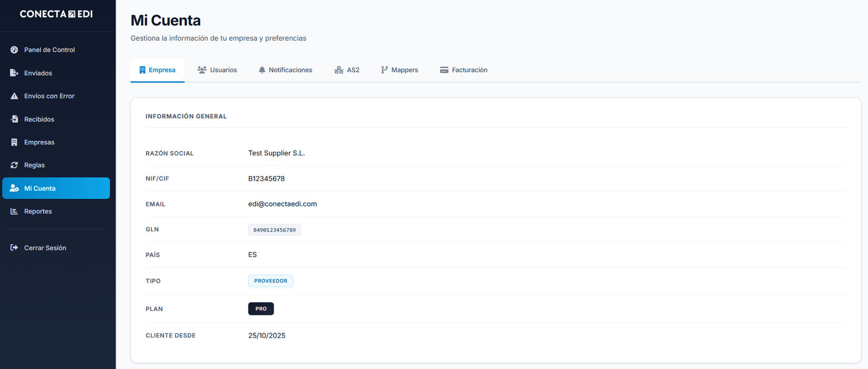Image resolution: width=868 pixels, height=369 pixels.
Task: Click the credit card icon on Facturación
Action: pos(444,70)
